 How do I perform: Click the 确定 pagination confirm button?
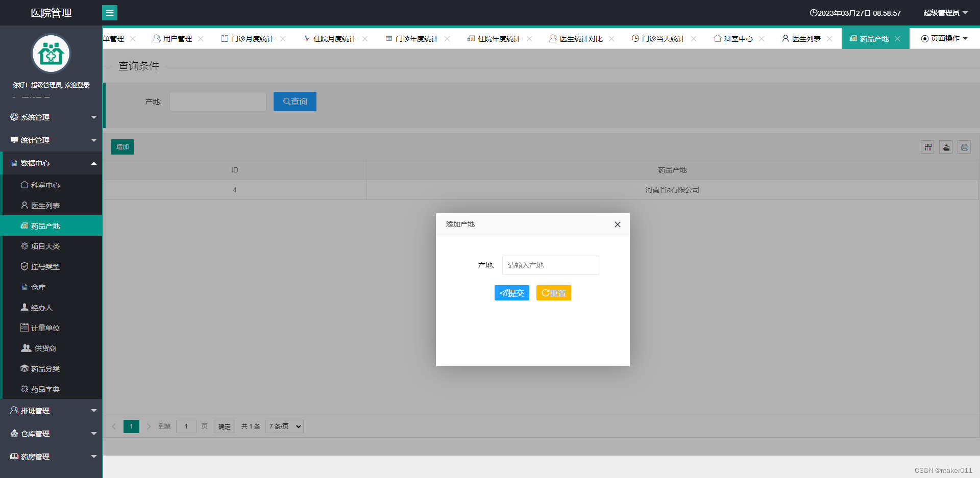click(x=225, y=426)
